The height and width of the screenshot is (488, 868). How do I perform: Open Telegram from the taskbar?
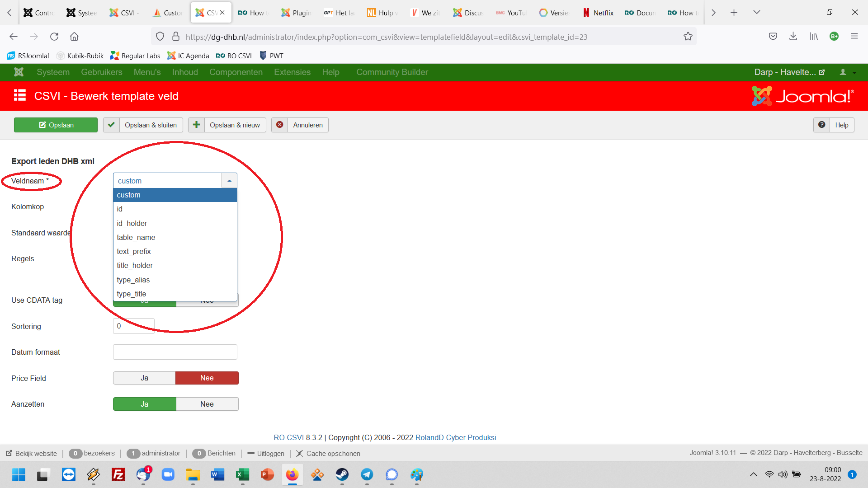tap(367, 474)
